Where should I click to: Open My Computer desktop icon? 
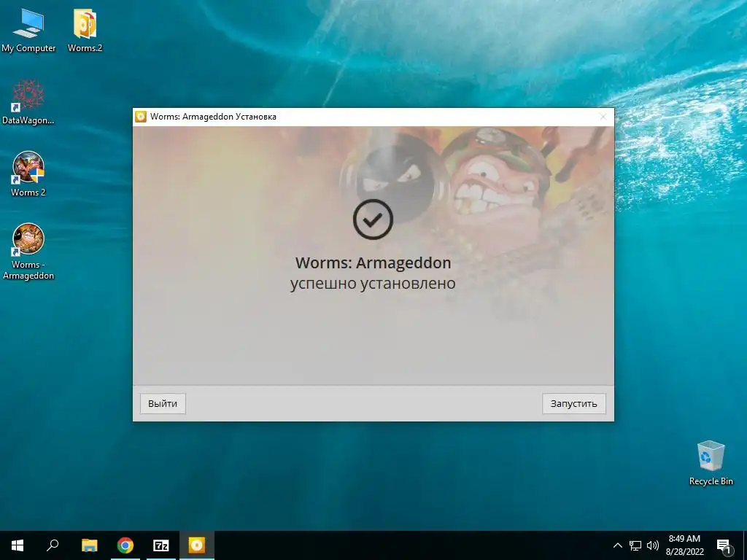click(x=28, y=31)
